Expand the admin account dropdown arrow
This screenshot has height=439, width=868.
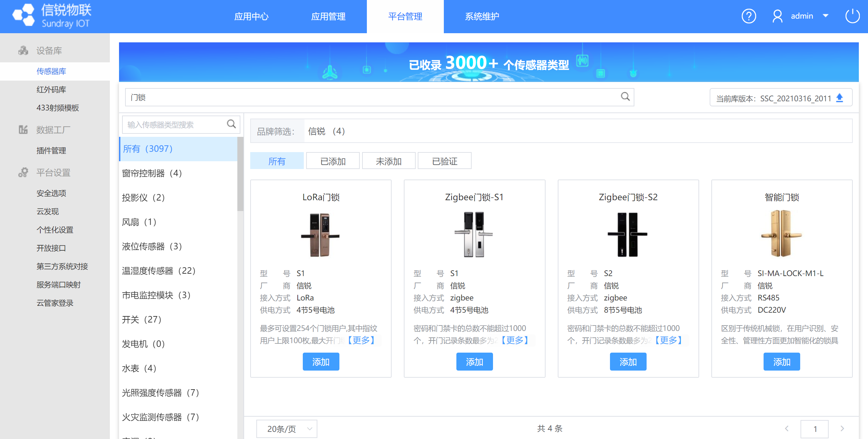click(x=826, y=16)
